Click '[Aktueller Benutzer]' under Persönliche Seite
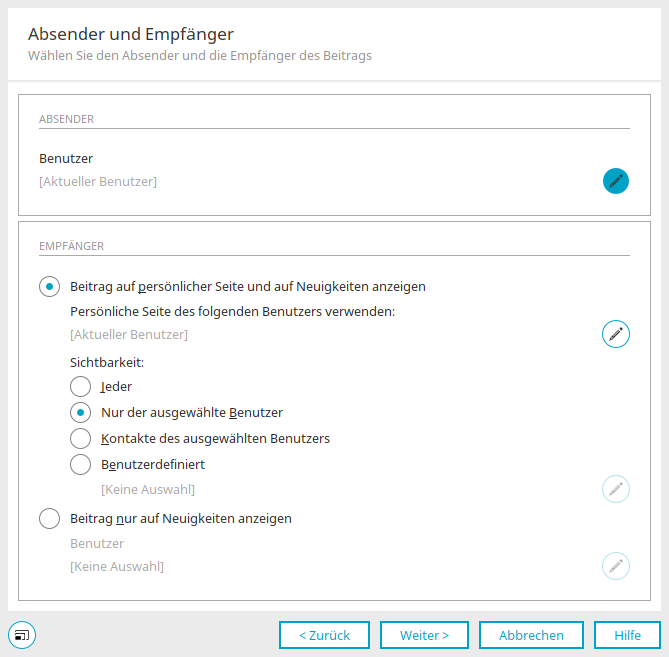 pyautogui.click(x=129, y=334)
